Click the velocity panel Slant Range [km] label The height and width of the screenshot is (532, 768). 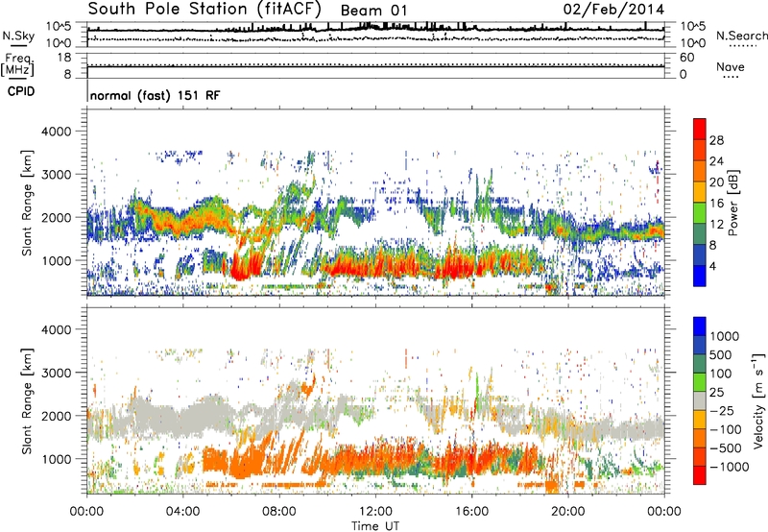click(27, 401)
